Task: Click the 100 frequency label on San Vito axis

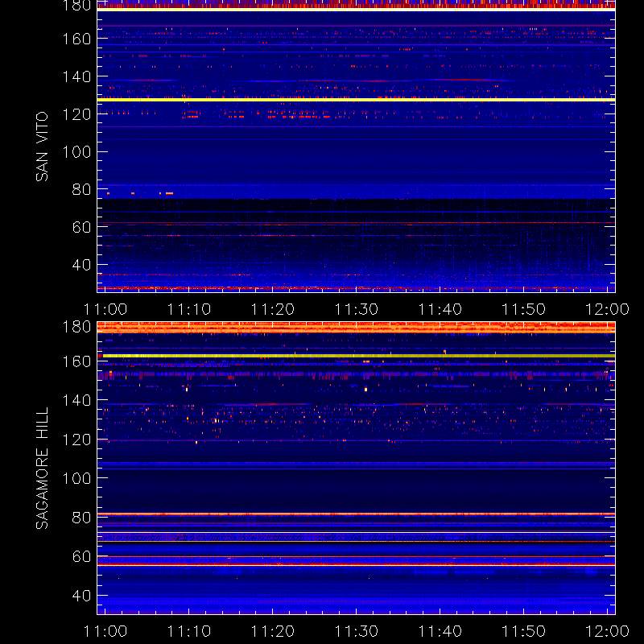Action: 76,152
